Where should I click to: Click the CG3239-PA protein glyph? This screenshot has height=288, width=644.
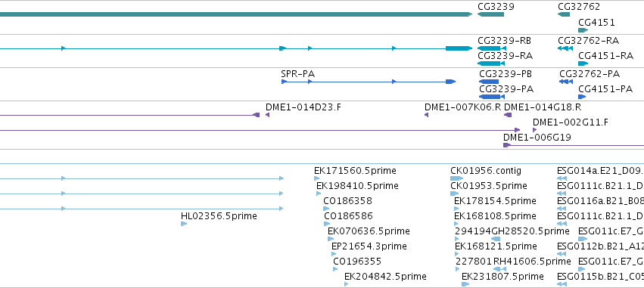click(x=492, y=97)
